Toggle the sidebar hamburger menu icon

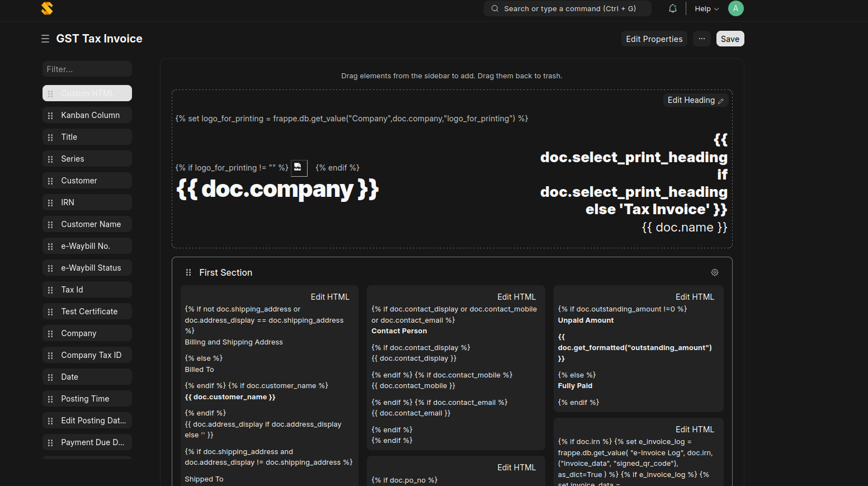pyautogui.click(x=45, y=39)
